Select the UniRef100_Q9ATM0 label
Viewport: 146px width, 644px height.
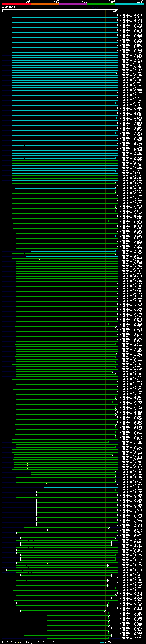[x=131, y=90]
